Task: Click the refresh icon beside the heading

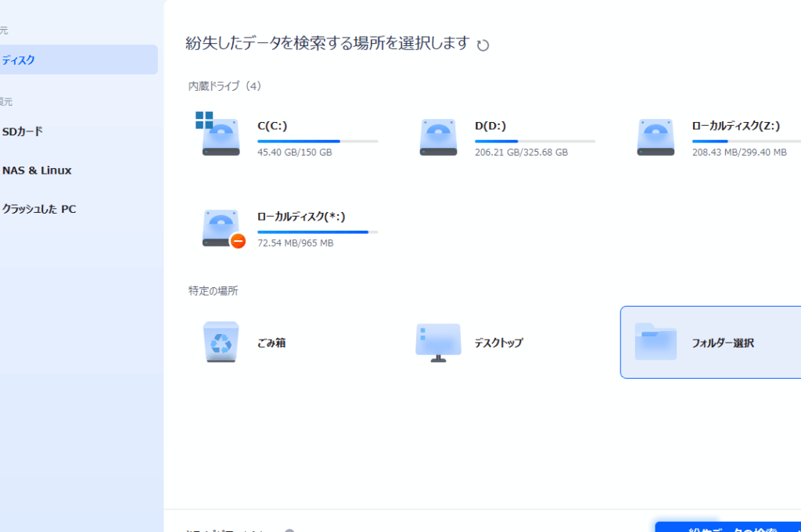Action: pos(483,45)
